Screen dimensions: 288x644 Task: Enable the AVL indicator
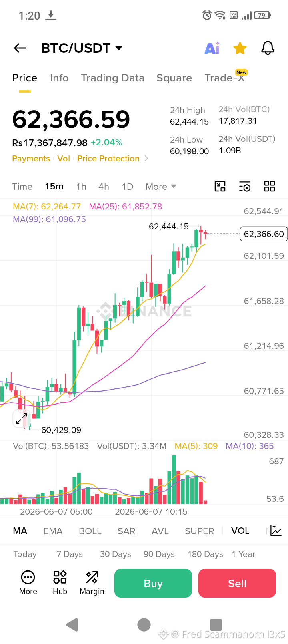160,531
